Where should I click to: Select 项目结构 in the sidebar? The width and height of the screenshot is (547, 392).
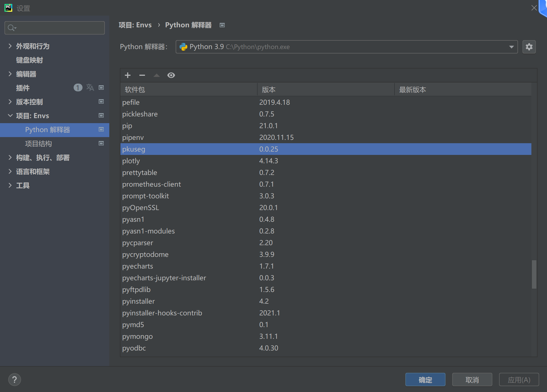38,144
